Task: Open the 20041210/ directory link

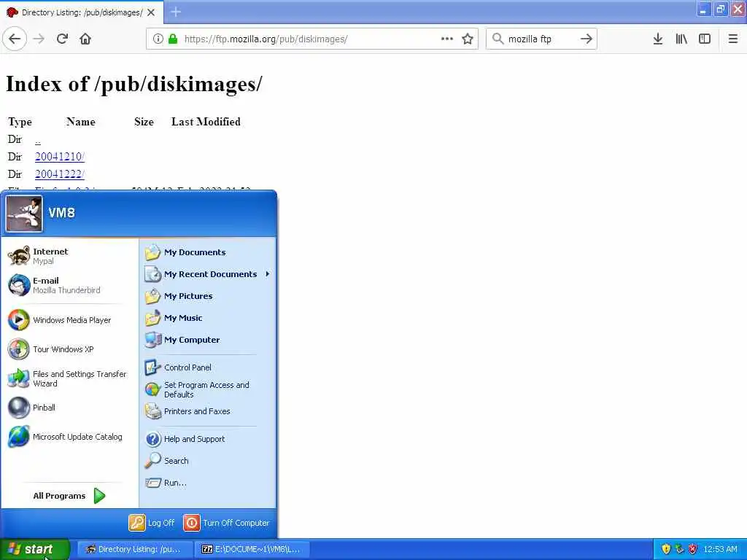Action: coord(60,157)
